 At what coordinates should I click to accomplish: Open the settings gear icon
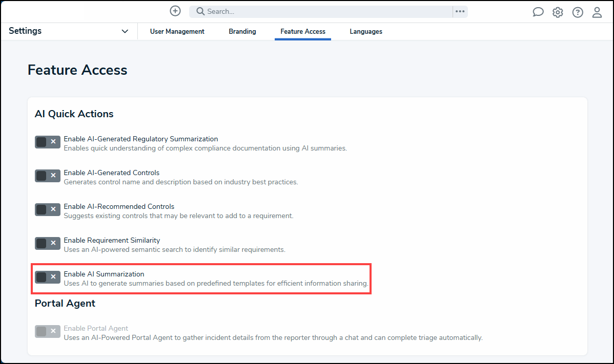(558, 12)
